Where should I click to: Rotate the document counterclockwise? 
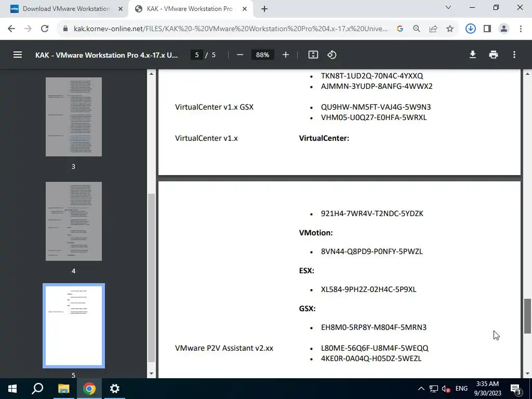(332, 55)
